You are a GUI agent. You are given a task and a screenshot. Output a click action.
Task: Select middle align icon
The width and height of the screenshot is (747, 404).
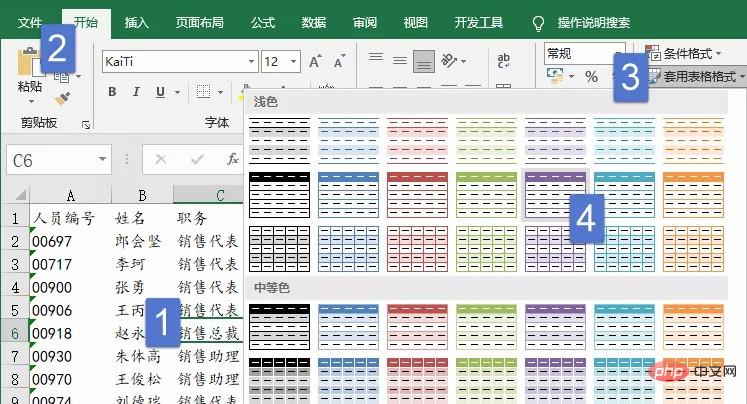(x=400, y=61)
